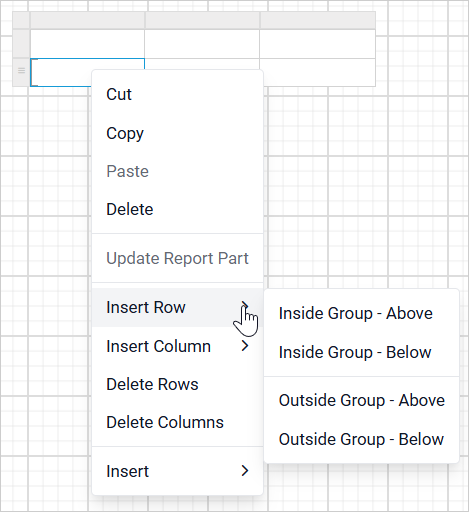Select the Insert Column menu item

click(177, 346)
